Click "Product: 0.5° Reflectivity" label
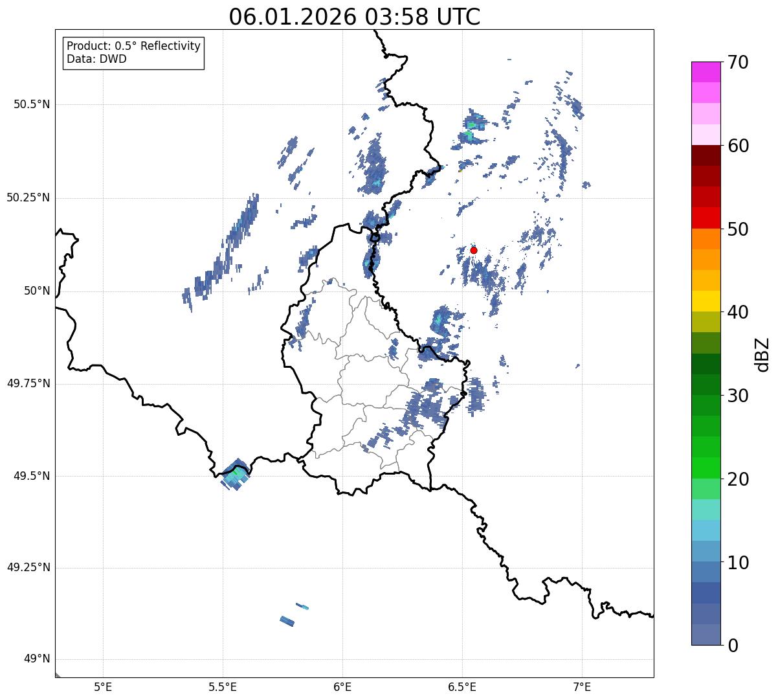This screenshot has width=778, height=700. pyautogui.click(x=134, y=46)
